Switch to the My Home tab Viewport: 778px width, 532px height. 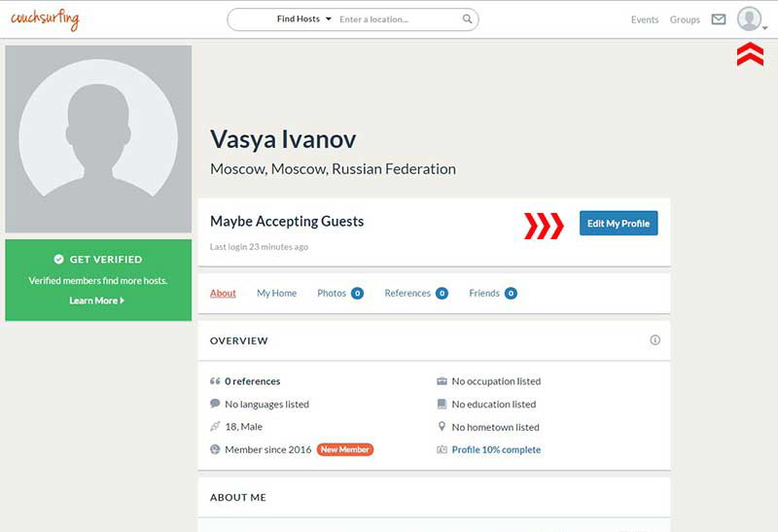(x=276, y=294)
